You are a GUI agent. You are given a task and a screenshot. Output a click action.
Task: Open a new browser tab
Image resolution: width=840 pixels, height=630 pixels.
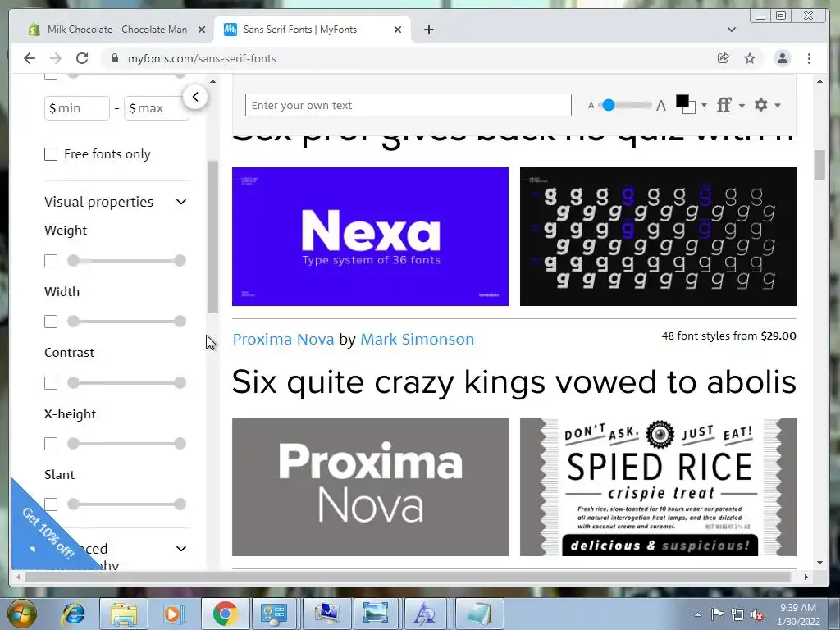pyautogui.click(x=428, y=30)
